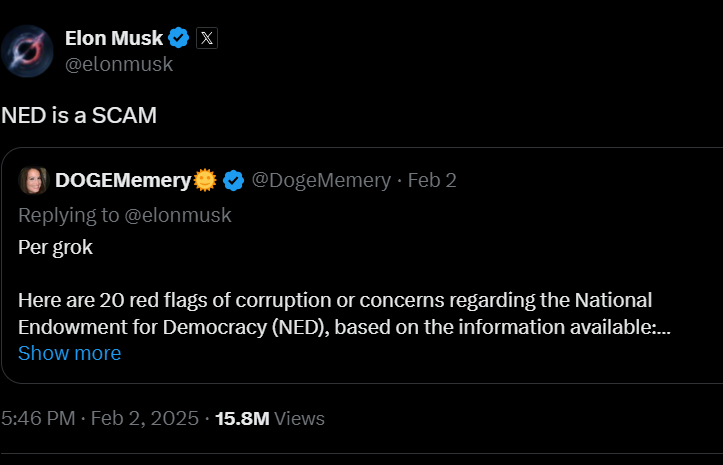Screen dimensions: 723x465
Task: Click the X affiliation badge icon
Action: (206, 39)
